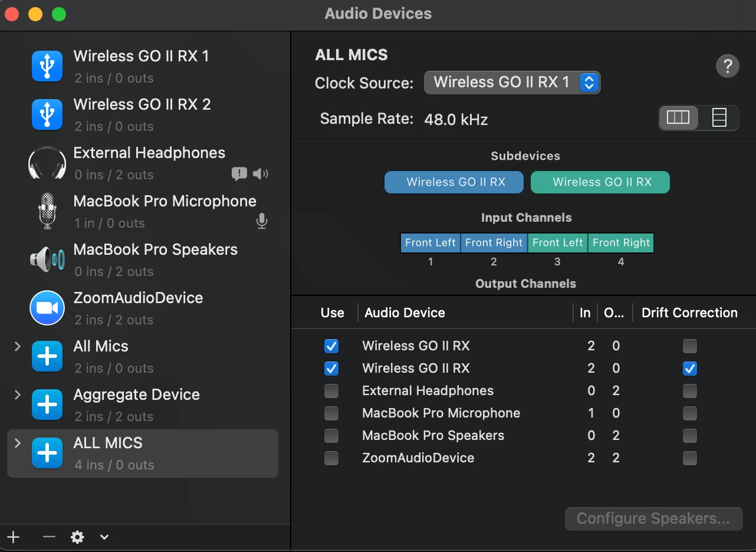Select blue Front Right input channel 2

point(494,242)
